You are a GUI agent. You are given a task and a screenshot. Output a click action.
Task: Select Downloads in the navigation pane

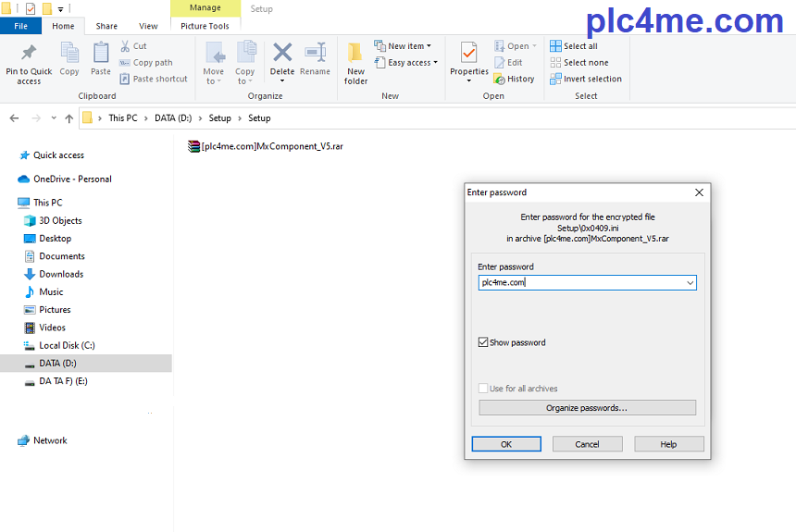point(61,274)
